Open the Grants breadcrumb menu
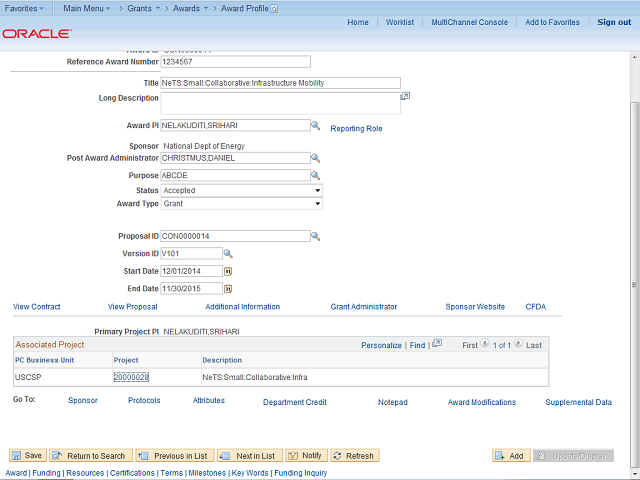The height and width of the screenshot is (480, 640). click(144, 7)
